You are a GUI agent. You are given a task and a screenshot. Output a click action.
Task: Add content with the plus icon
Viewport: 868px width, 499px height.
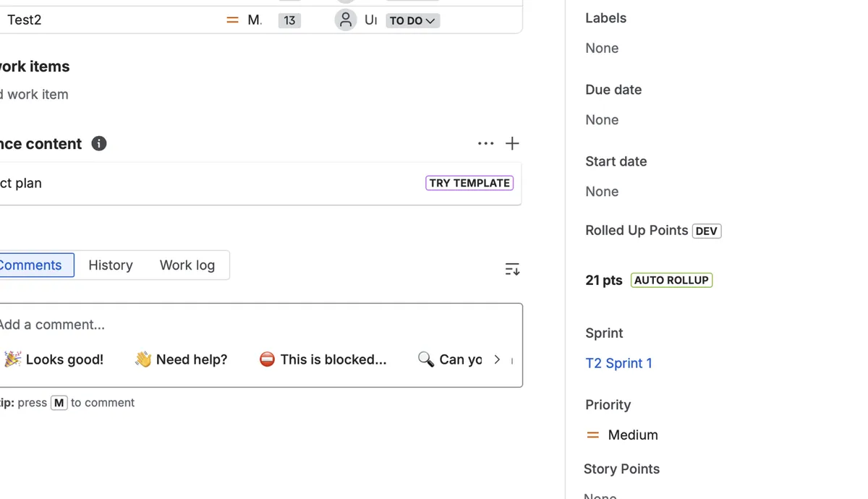[512, 143]
